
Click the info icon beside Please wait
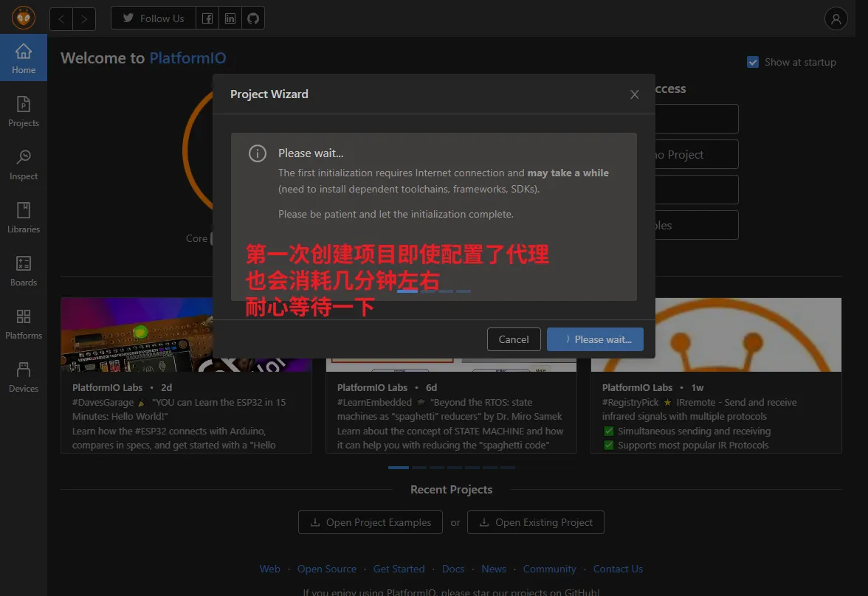[x=258, y=153]
